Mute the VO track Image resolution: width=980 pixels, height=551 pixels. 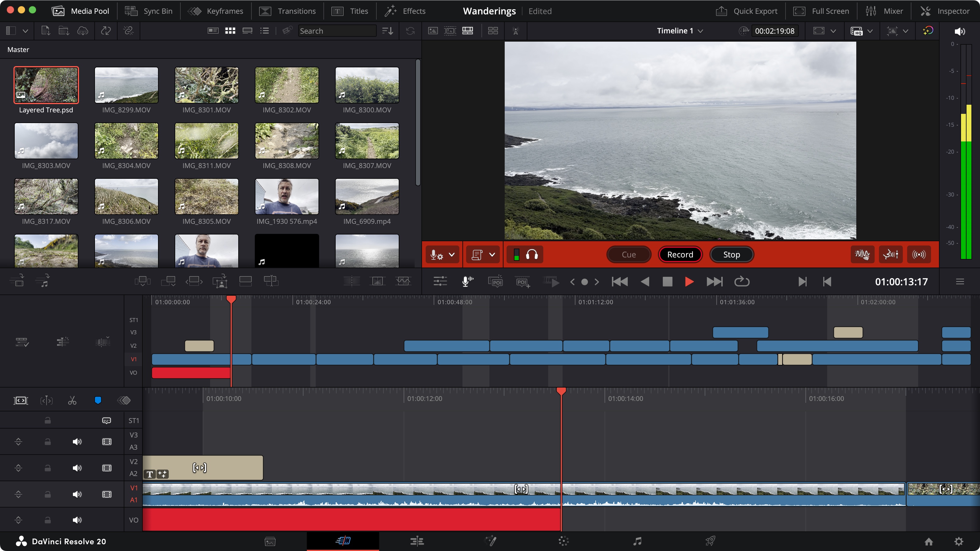[x=77, y=520]
